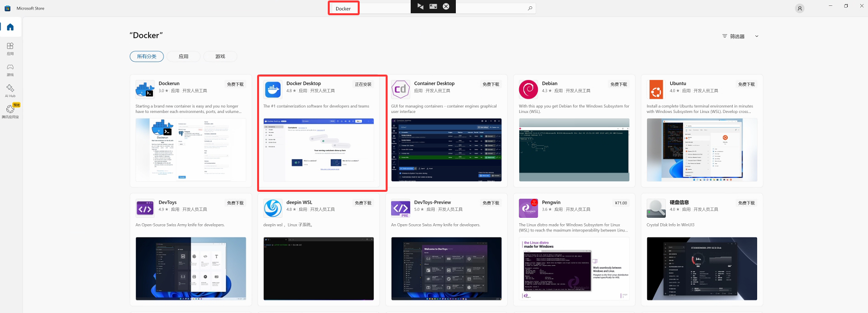Click the search box containing Docker
The height and width of the screenshot is (313, 868).
[x=432, y=8]
